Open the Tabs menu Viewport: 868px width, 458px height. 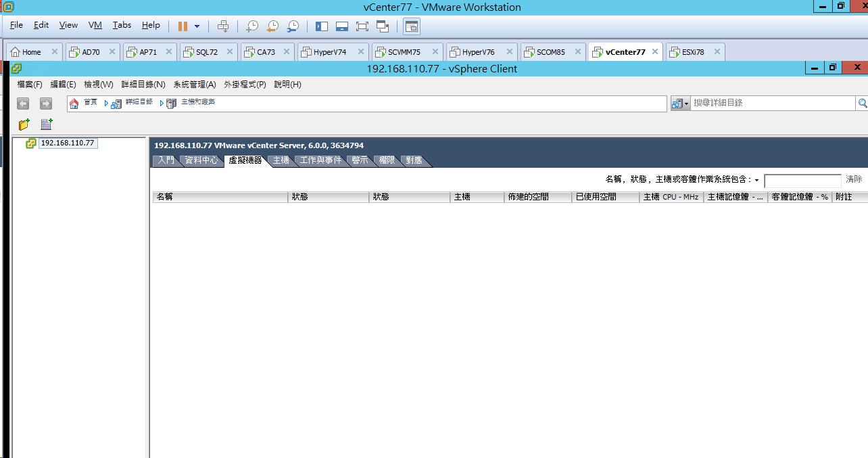(x=122, y=25)
